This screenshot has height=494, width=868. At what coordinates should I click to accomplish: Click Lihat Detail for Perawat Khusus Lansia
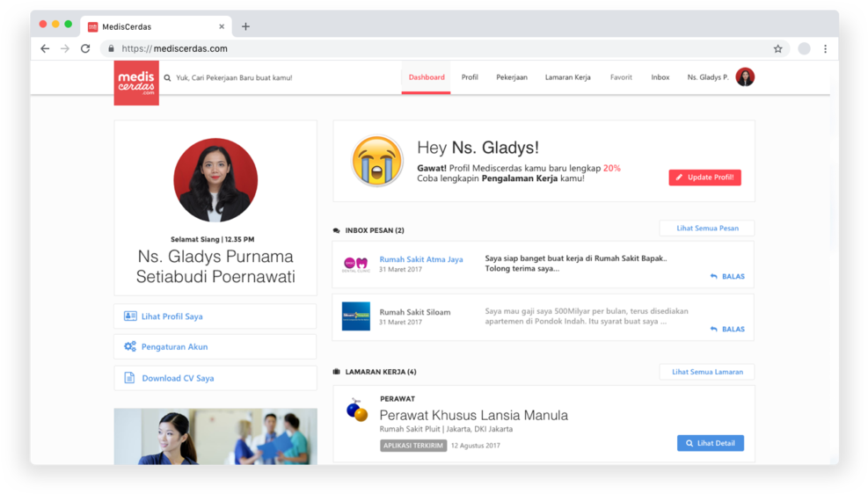click(x=710, y=443)
